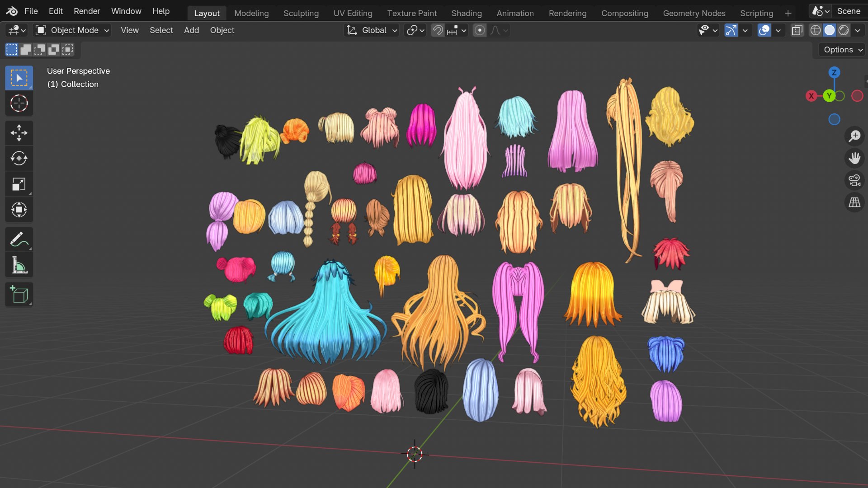
Task: Open the Edit menu
Action: 56,11
